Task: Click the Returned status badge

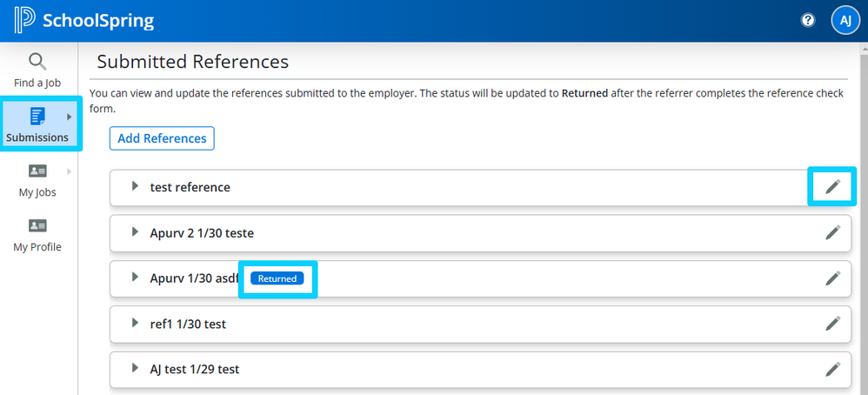Action: click(x=277, y=278)
